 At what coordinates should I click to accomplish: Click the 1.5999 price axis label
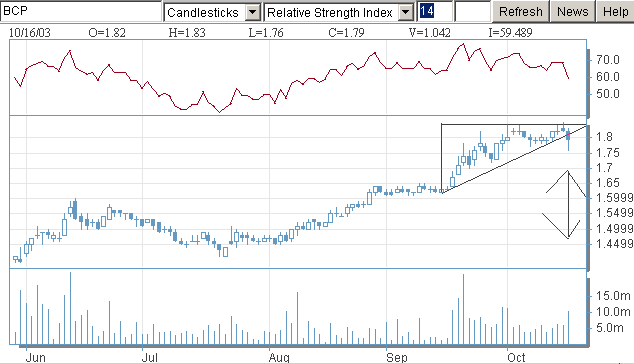[615, 198]
